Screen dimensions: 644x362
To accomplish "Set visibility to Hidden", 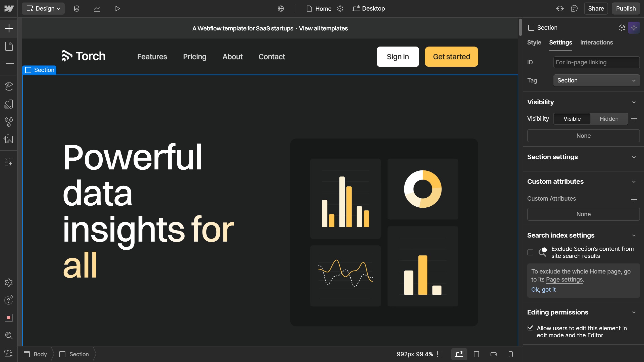I will coord(609,119).
